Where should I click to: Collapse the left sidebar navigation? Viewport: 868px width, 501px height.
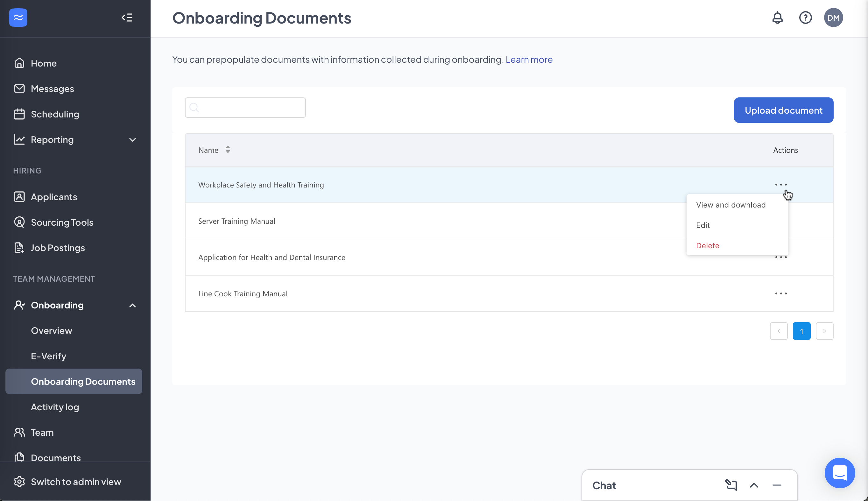(x=127, y=18)
